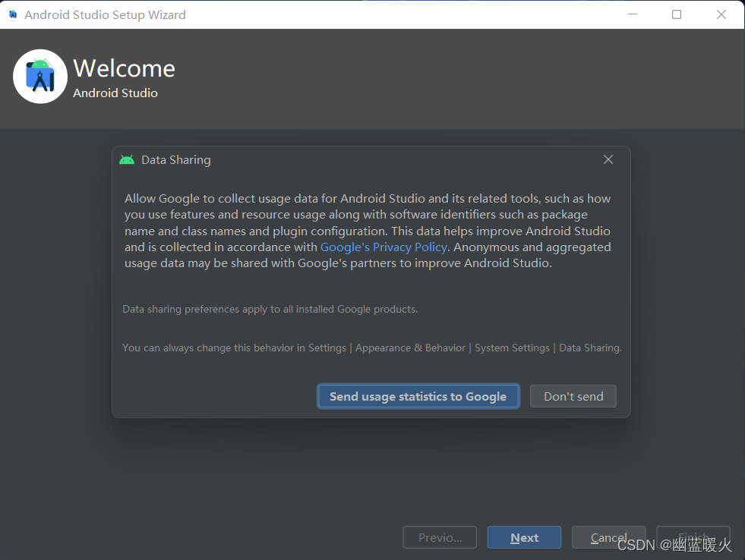Click the Android Studio title bar app icon

(13, 14)
